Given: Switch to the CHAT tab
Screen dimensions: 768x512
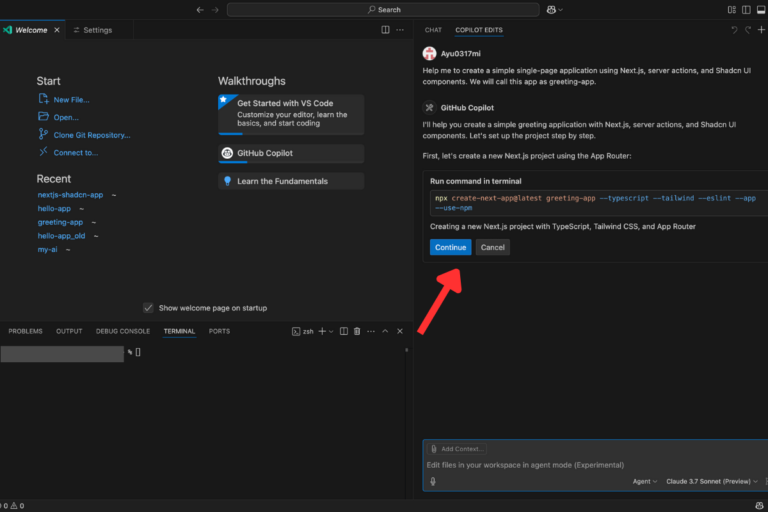Looking at the screenshot, I should [x=433, y=30].
